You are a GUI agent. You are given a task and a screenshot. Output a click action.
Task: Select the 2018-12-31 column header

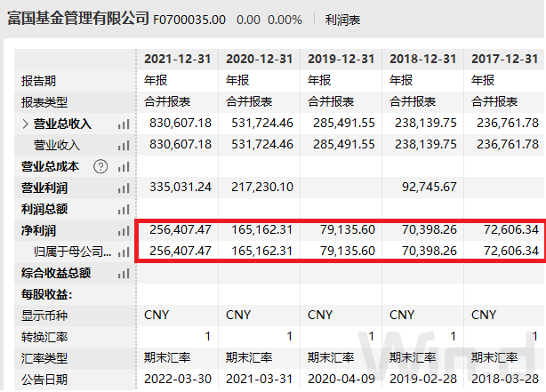[423, 59]
